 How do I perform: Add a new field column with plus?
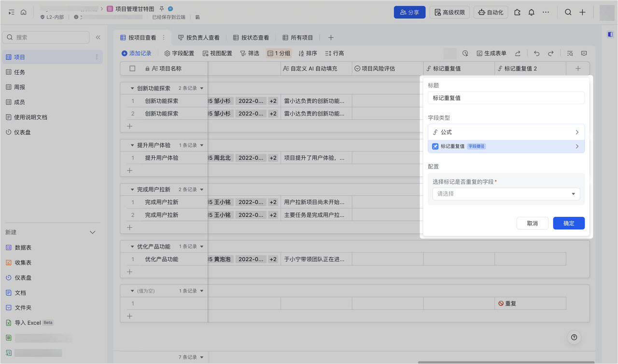coord(578,69)
